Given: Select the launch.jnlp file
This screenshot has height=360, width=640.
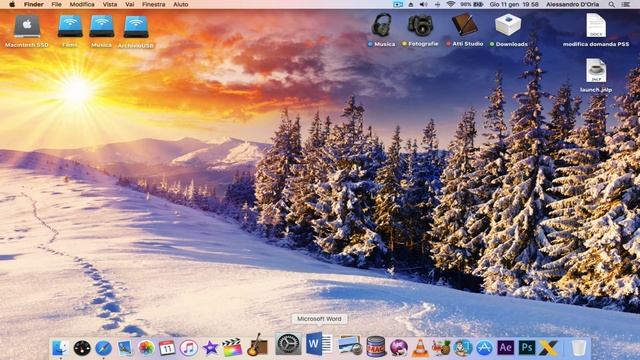Looking at the screenshot, I should [596, 75].
